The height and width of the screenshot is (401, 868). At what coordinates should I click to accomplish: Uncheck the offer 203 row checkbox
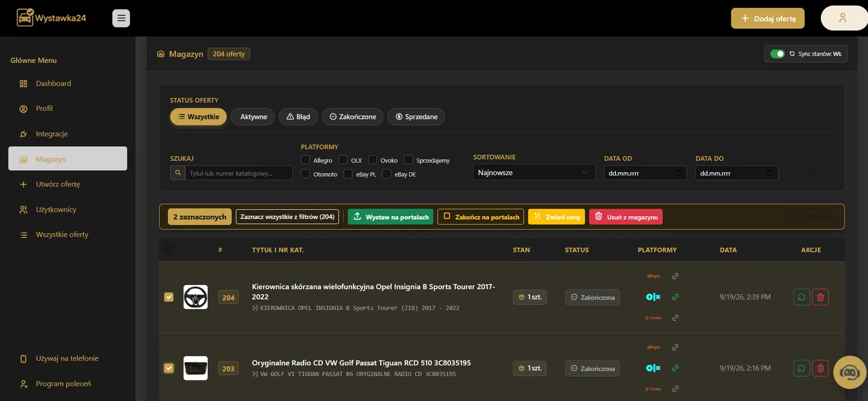coord(169,368)
